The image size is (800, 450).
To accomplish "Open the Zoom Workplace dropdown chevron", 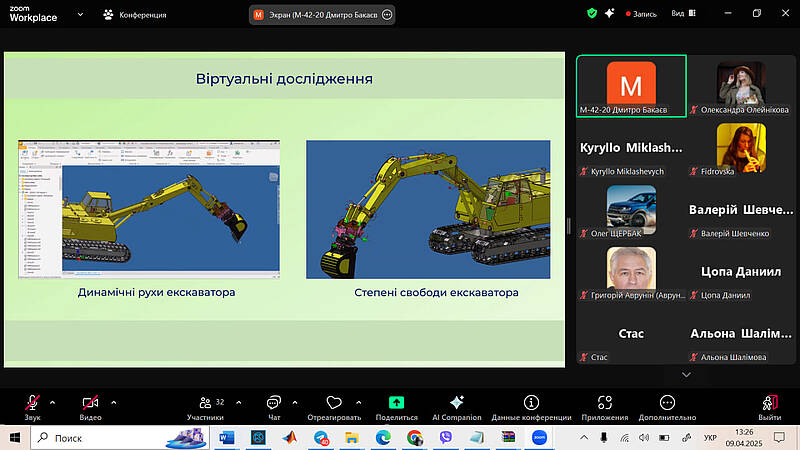I will pyautogui.click(x=82, y=14).
